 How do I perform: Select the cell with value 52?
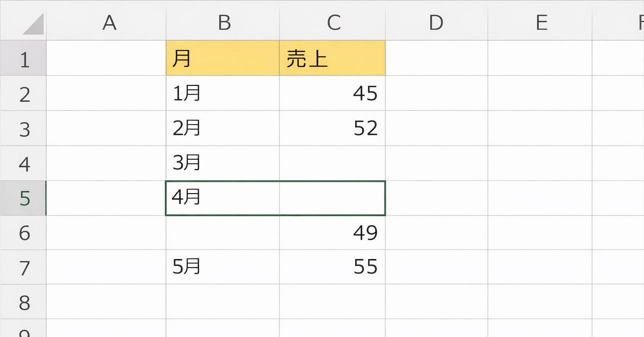332,128
